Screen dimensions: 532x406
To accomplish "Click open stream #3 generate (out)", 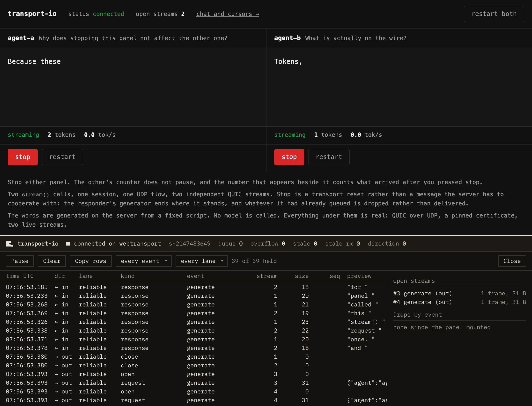I will (459, 293).
